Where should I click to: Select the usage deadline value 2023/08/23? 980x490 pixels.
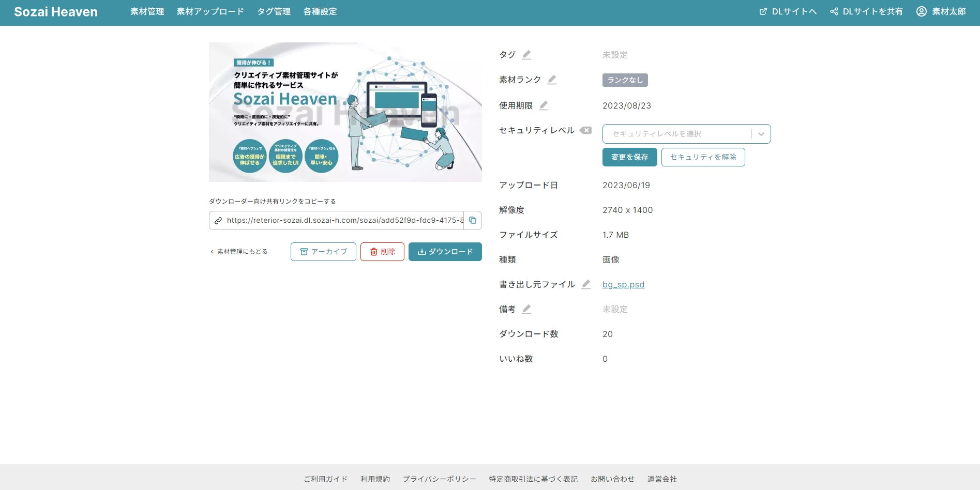627,105
